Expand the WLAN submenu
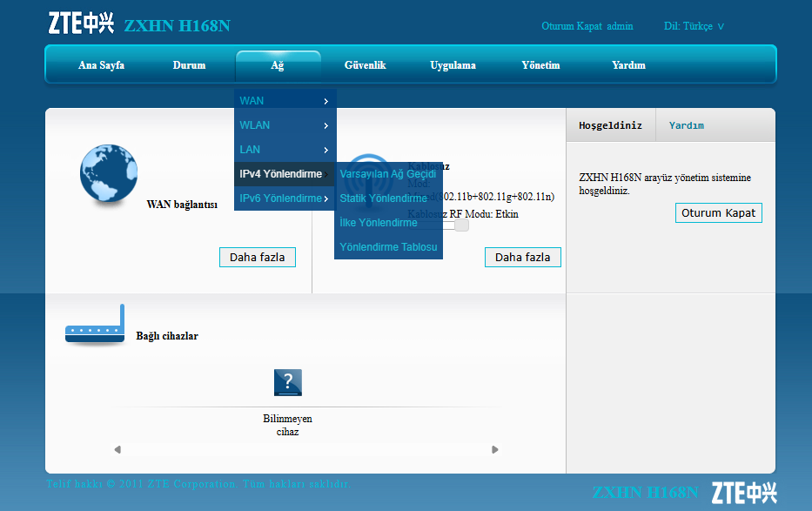This screenshot has width=812, height=511. pyautogui.click(x=285, y=125)
